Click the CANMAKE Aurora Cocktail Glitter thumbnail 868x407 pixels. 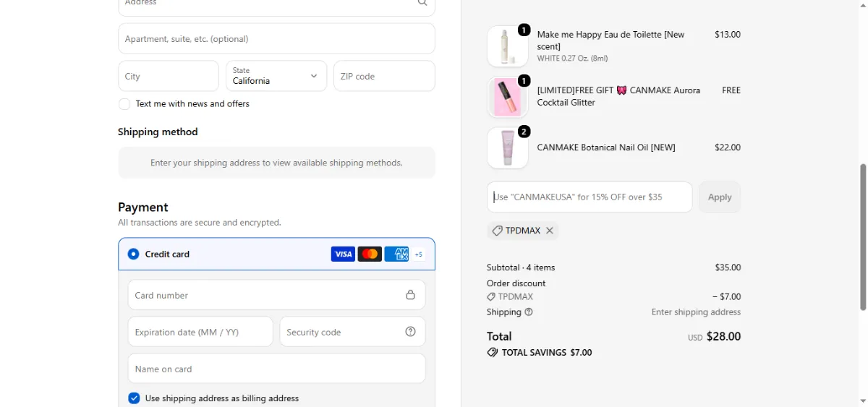[508, 97]
